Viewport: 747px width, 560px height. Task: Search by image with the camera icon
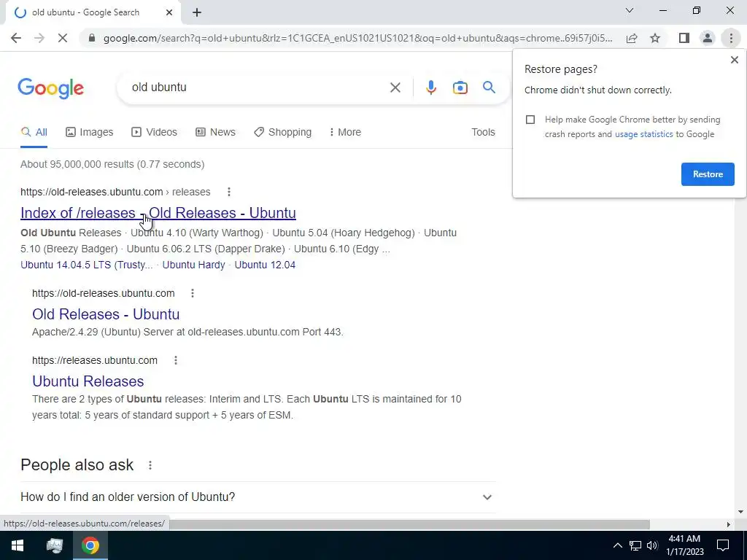coord(460,87)
